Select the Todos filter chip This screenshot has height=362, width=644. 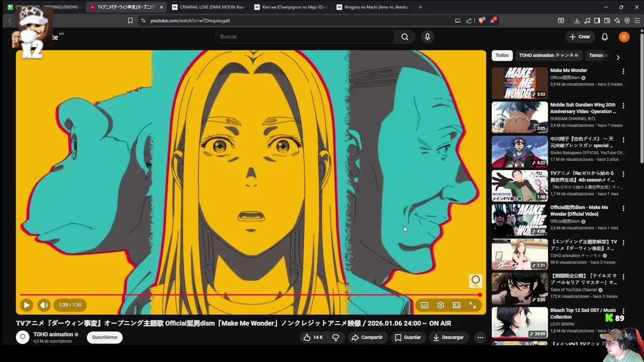click(x=502, y=55)
